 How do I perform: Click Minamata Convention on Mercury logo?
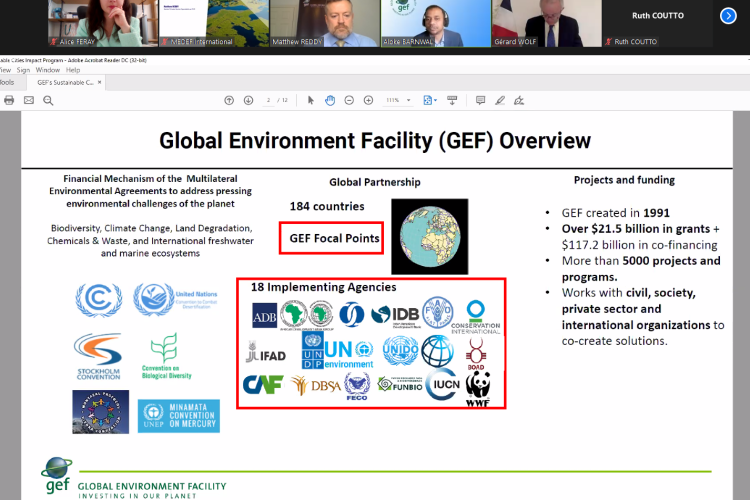pyautogui.click(x=179, y=416)
